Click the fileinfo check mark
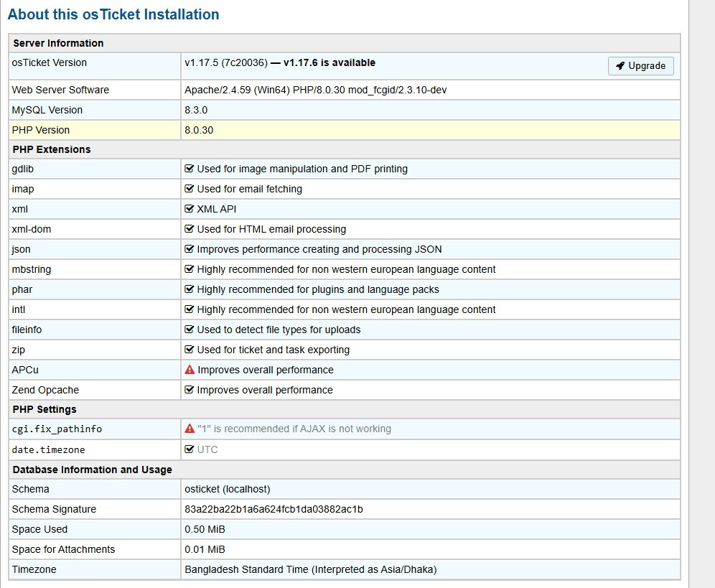 (x=190, y=330)
